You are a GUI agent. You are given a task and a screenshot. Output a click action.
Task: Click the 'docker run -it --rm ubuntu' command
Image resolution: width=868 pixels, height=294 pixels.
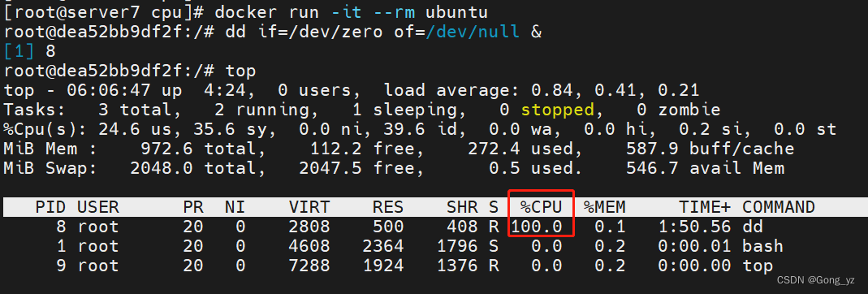(x=351, y=11)
